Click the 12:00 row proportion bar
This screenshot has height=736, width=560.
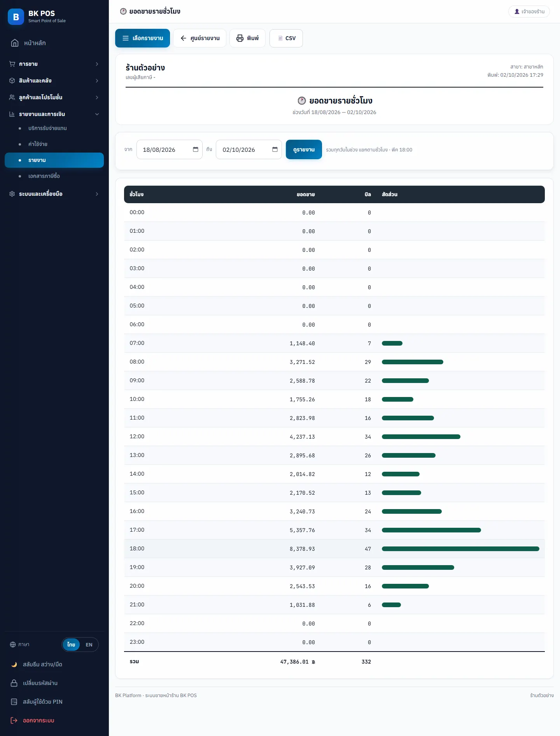click(x=421, y=437)
